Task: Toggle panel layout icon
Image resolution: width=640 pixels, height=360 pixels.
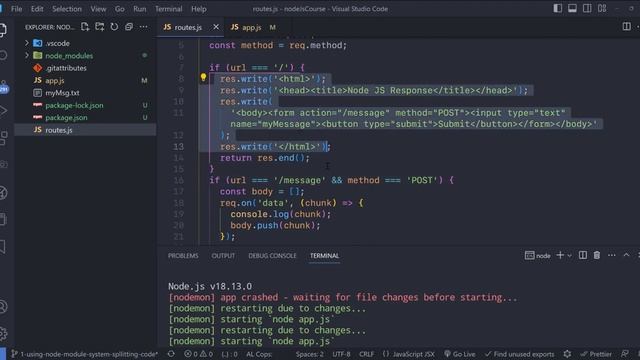Action: [572, 8]
